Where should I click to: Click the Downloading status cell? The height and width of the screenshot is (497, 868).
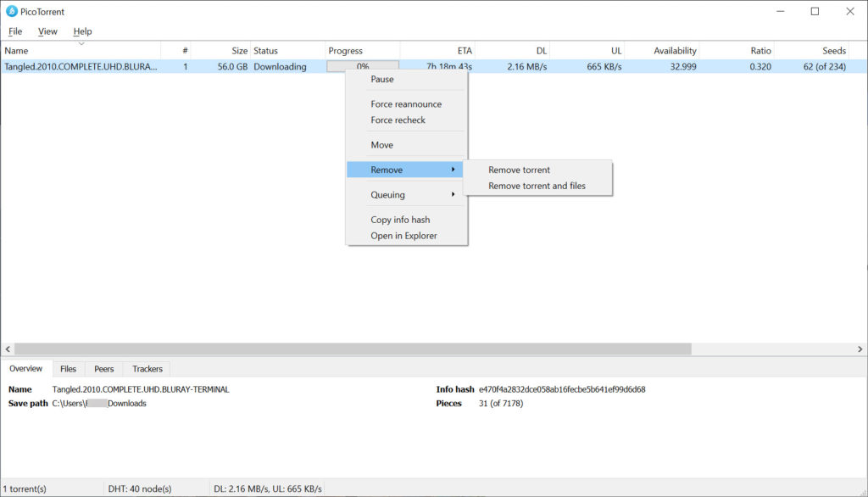[280, 66]
